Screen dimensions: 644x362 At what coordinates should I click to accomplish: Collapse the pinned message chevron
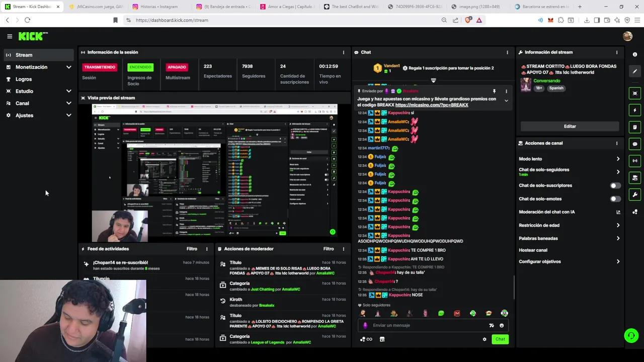[506, 101]
